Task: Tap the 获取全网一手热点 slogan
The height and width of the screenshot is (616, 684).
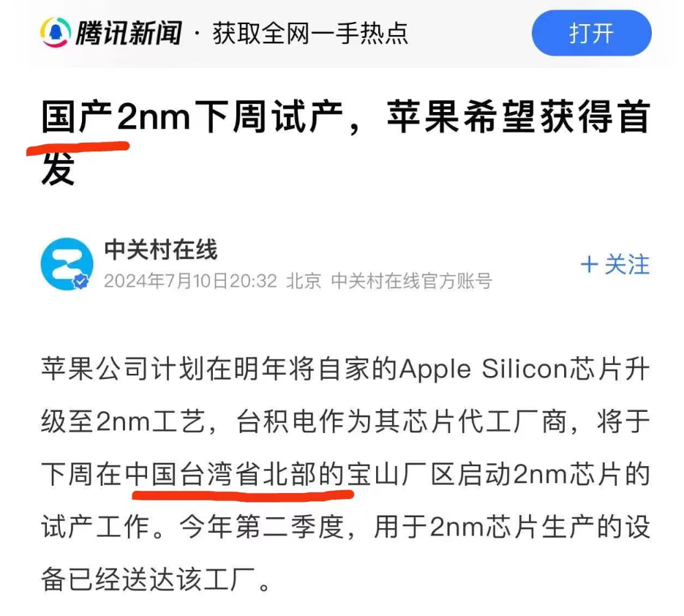Action: [x=310, y=33]
